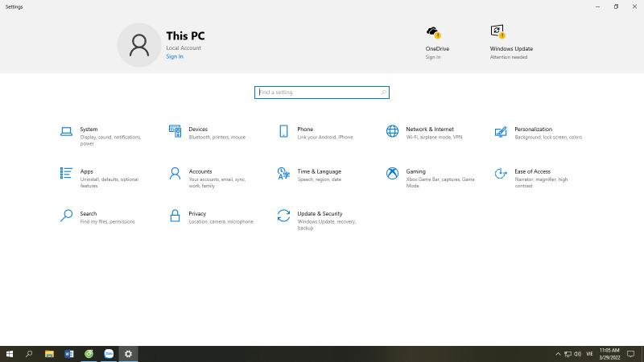644x362 pixels.
Task: Click the Gaming heading text
Action: 415,171
